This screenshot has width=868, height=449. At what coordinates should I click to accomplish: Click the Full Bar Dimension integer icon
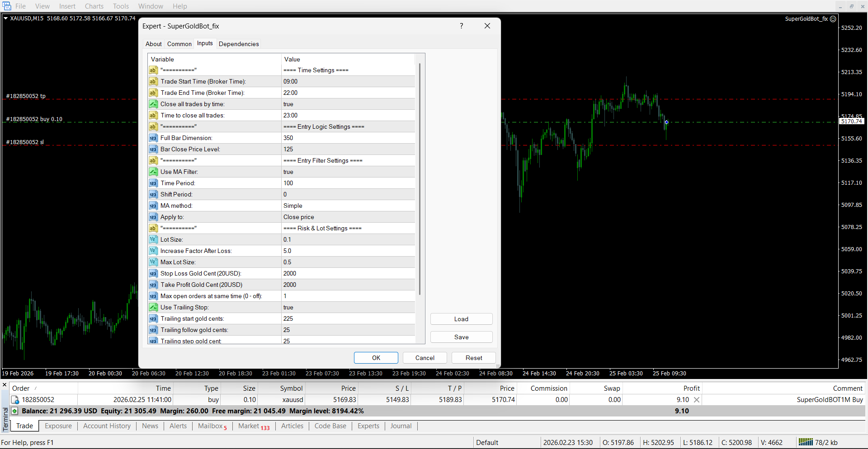coord(153,138)
